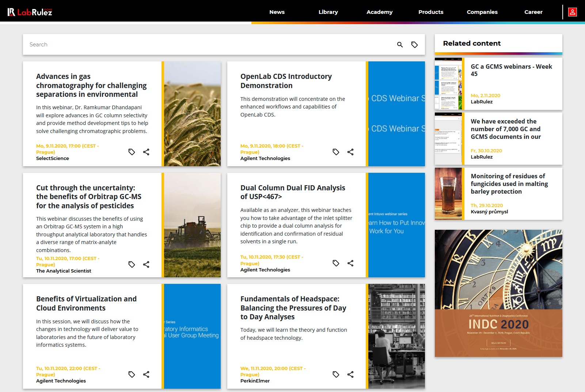Click tag icon on Fundamentals of Headspace card
The image size is (585, 392).
point(336,374)
